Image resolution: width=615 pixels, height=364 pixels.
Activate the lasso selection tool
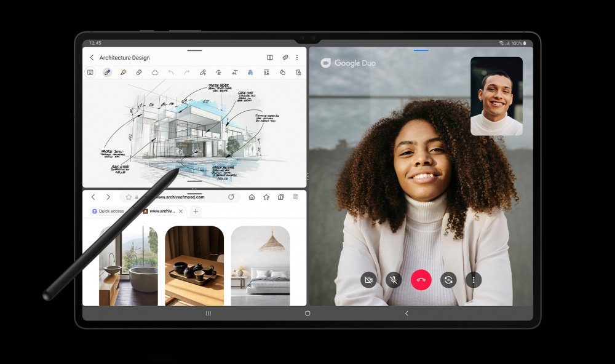click(155, 73)
